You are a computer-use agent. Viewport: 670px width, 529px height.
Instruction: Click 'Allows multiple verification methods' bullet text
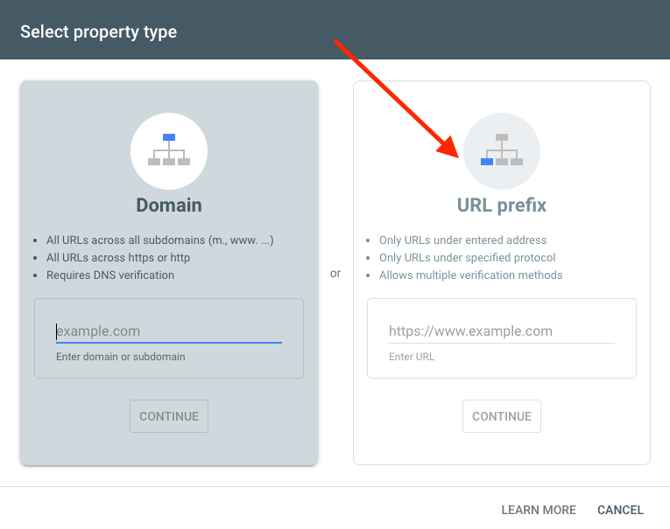click(x=470, y=275)
